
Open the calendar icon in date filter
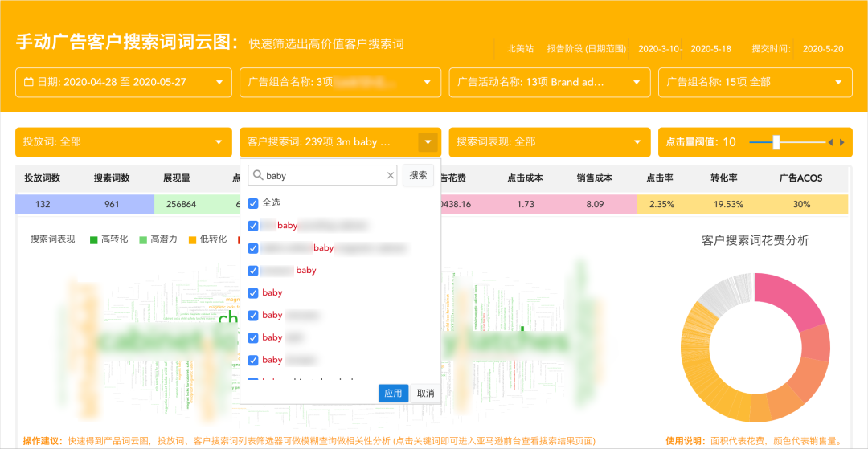(x=30, y=83)
